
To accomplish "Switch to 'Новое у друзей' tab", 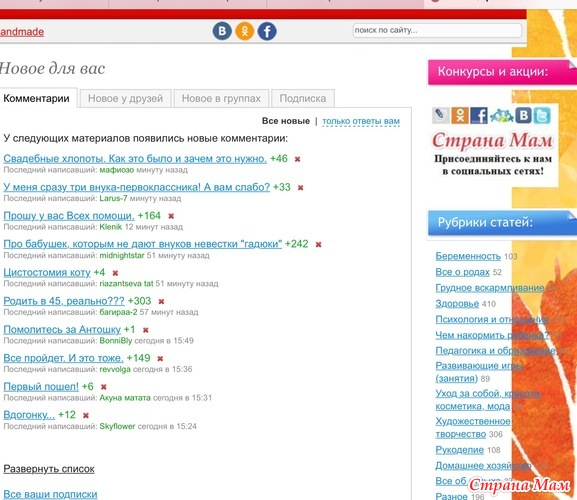I will pyautogui.click(x=125, y=99).
